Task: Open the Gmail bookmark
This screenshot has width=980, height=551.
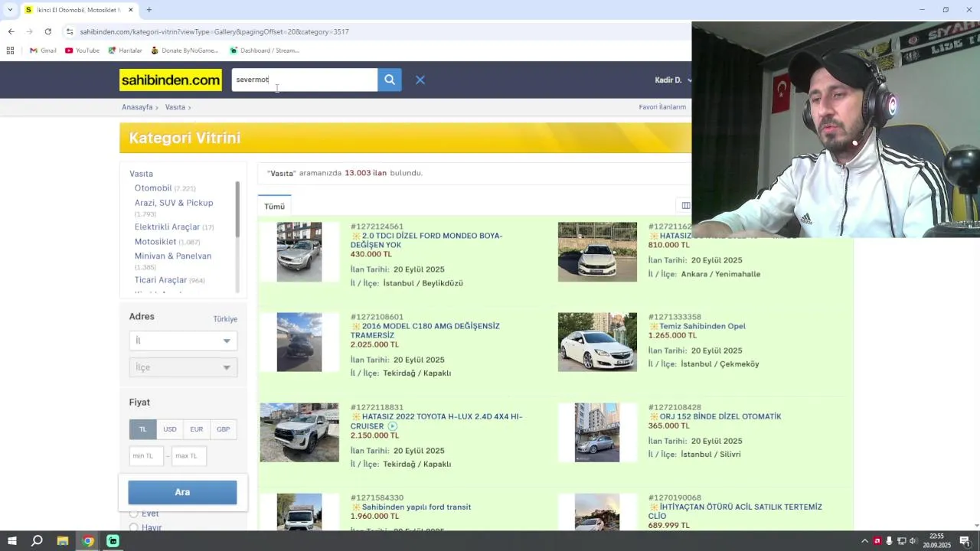Action: point(43,51)
